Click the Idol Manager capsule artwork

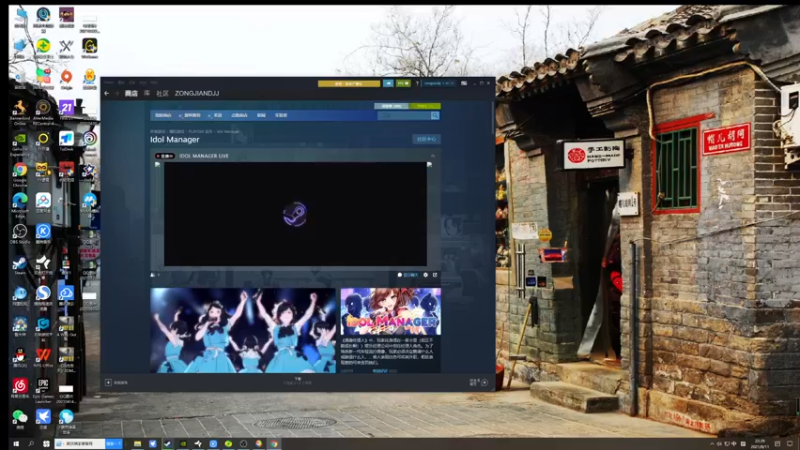click(391, 311)
